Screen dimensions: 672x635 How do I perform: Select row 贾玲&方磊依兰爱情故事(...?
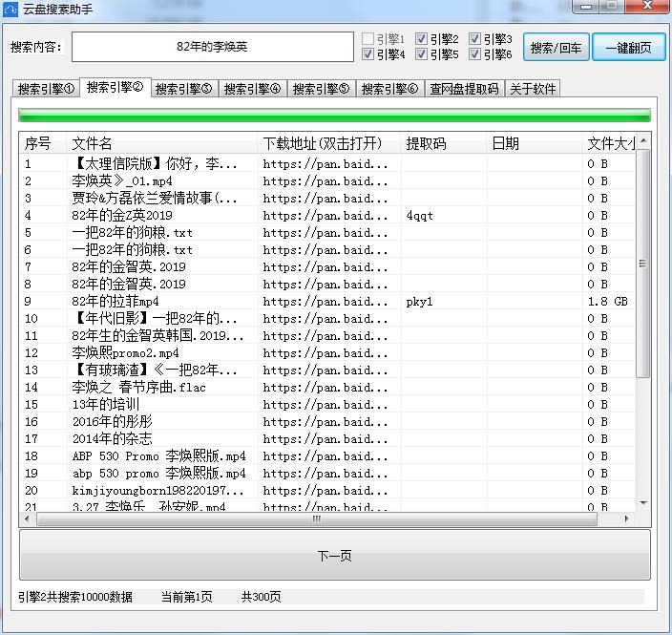pos(327,198)
